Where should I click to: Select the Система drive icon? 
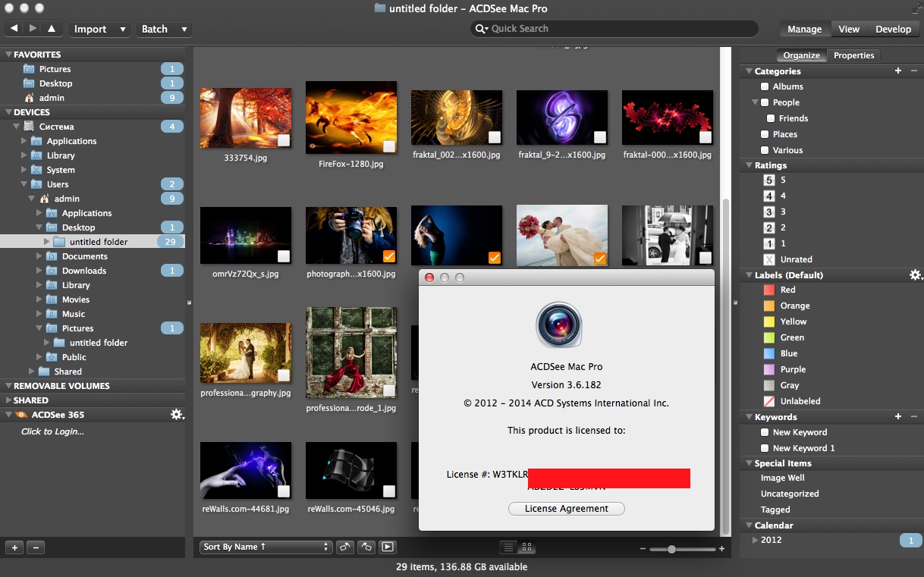29,126
